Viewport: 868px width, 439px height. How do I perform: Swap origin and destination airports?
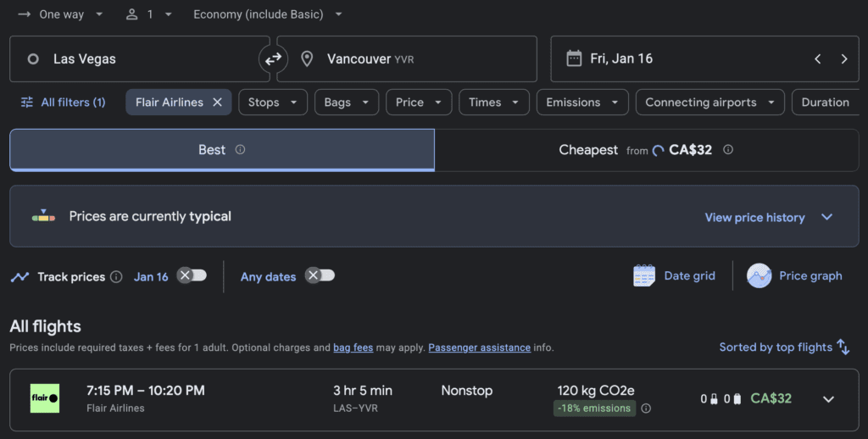tap(273, 59)
